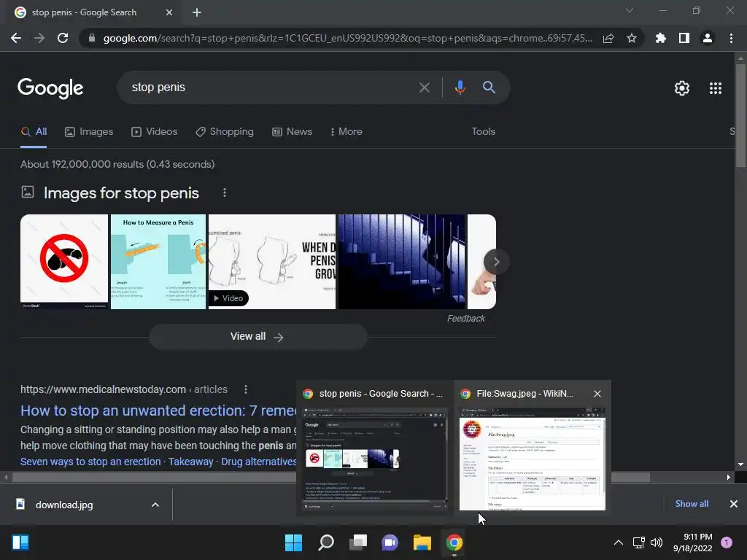Viewport: 747px width, 560px height.
Task: Close the Google Search browser tab
Action: tap(169, 12)
